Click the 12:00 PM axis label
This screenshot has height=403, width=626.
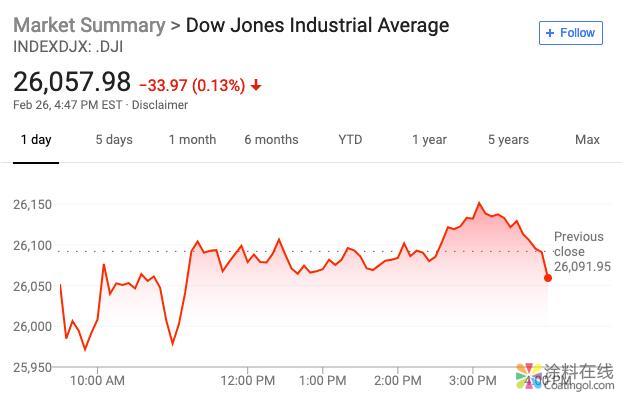point(247,381)
